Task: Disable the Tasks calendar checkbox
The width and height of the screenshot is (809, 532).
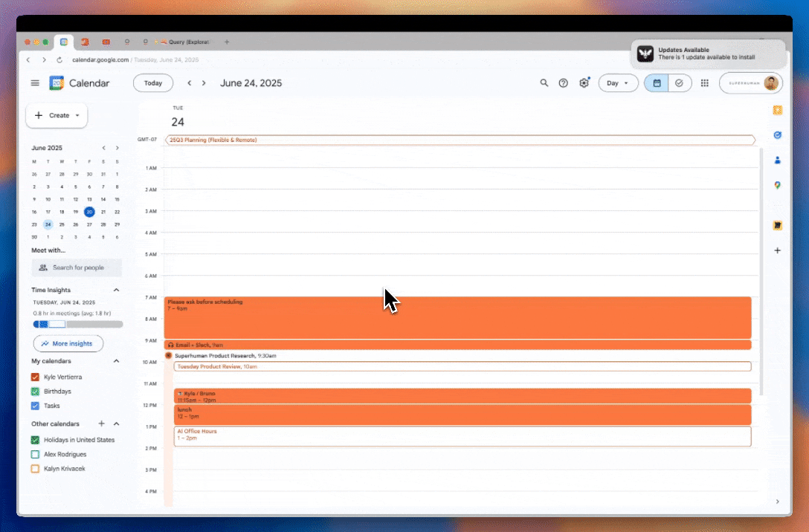Action: (34, 406)
